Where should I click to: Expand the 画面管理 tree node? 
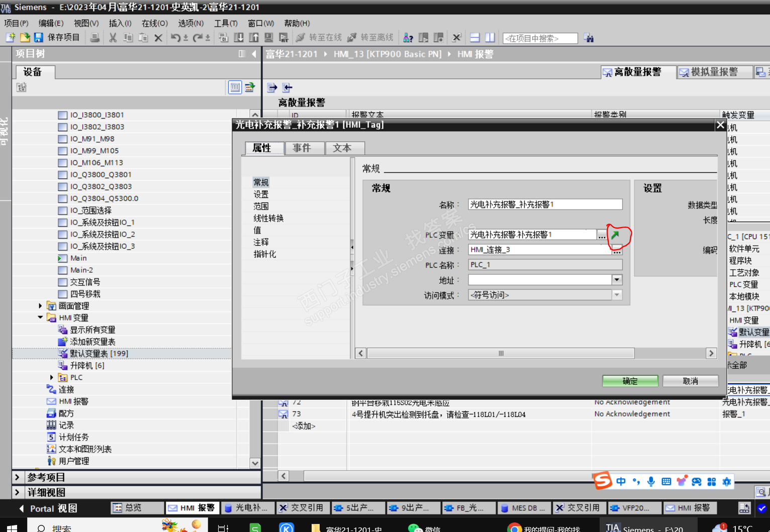coord(40,305)
